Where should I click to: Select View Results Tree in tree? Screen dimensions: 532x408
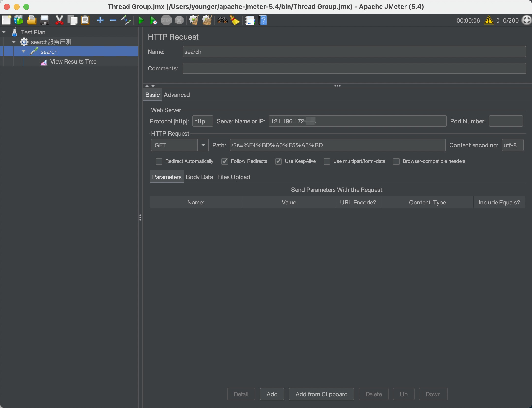[73, 62]
